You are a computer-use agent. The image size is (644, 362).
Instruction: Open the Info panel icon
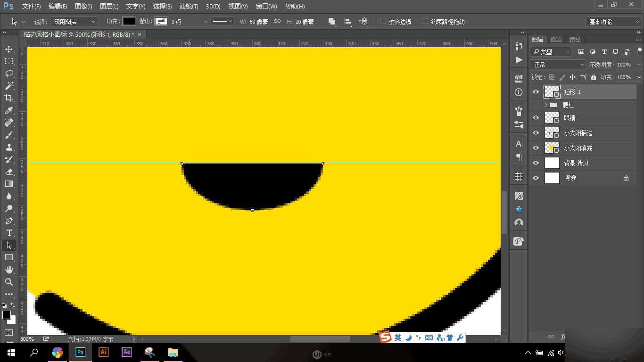coord(518,92)
